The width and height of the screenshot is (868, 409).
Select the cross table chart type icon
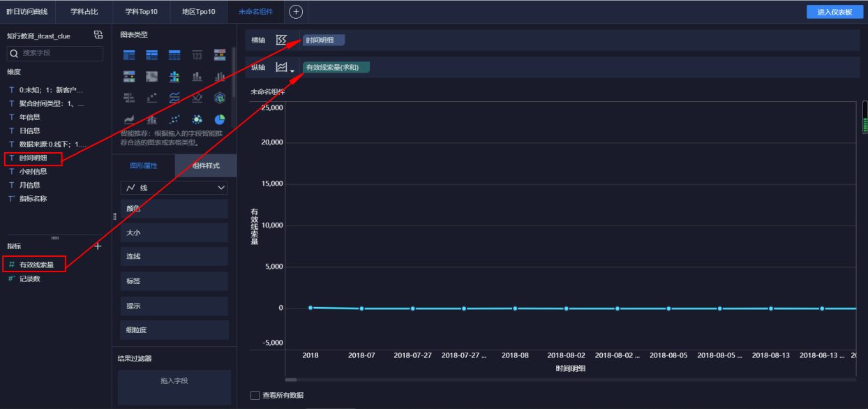[151, 54]
